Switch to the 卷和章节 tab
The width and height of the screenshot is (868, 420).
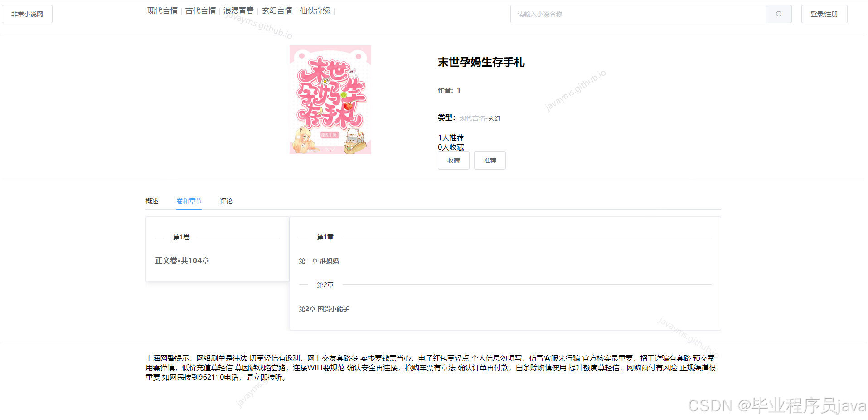189,201
